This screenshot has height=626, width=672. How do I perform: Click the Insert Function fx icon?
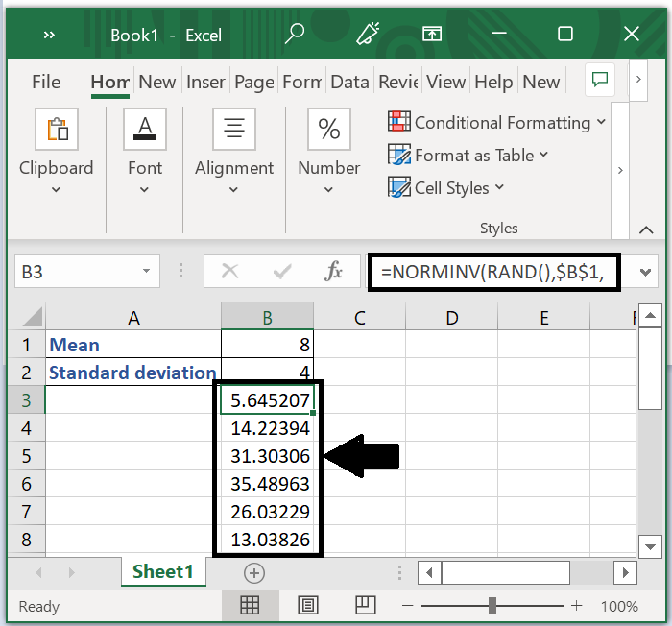point(333,272)
